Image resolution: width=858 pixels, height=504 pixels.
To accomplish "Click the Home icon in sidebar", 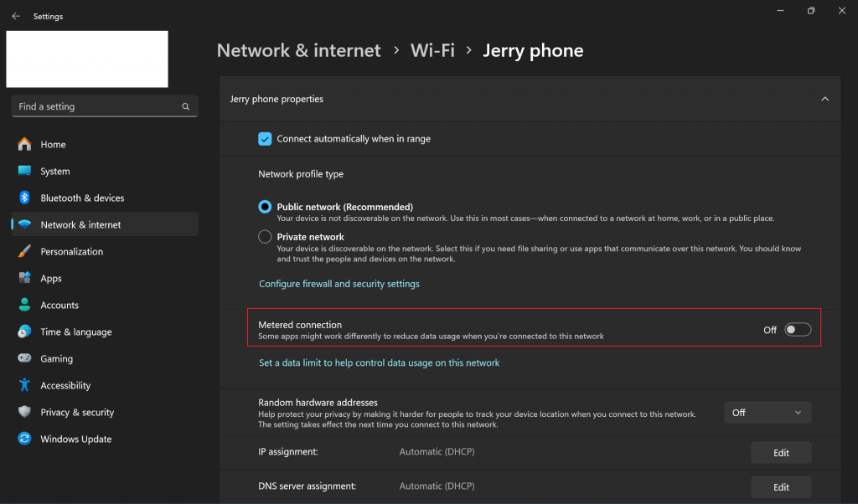I will (24, 144).
